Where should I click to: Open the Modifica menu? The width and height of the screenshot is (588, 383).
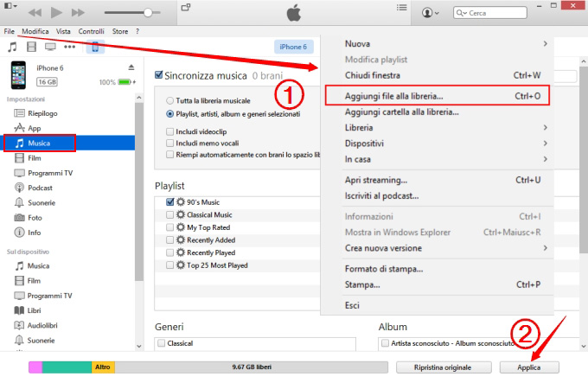coord(35,31)
